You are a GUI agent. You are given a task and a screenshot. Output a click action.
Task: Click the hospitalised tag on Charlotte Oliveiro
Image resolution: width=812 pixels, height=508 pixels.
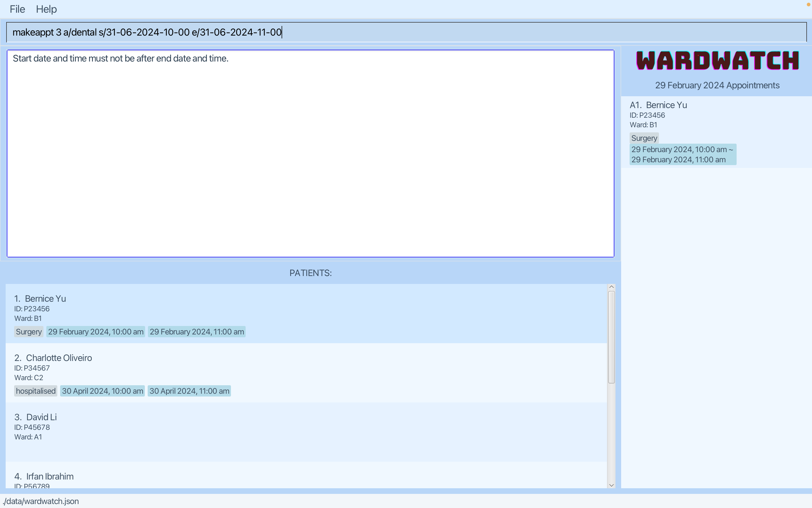pyautogui.click(x=36, y=391)
